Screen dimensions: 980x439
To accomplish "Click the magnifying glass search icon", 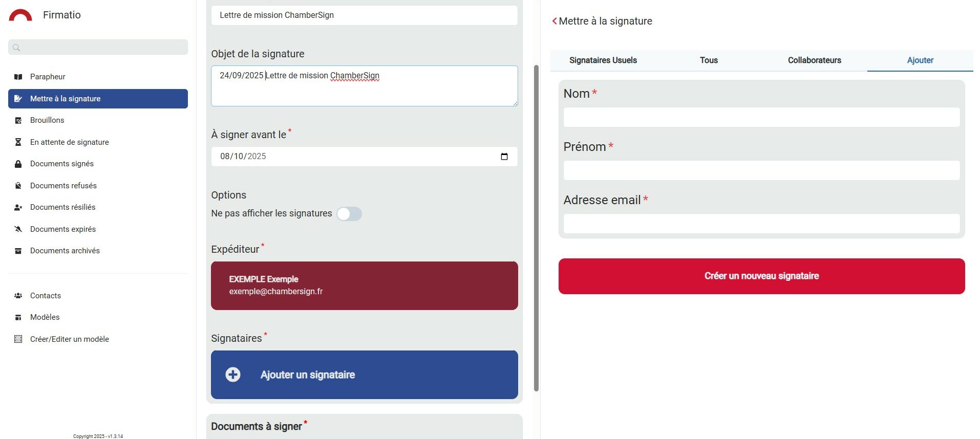I will [x=16, y=48].
